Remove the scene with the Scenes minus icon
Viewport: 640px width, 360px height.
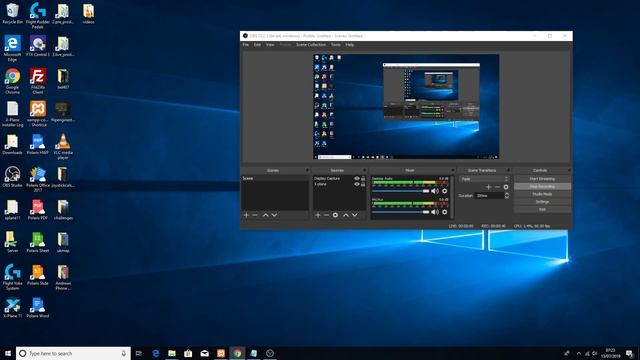pyautogui.click(x=255, y=215)
